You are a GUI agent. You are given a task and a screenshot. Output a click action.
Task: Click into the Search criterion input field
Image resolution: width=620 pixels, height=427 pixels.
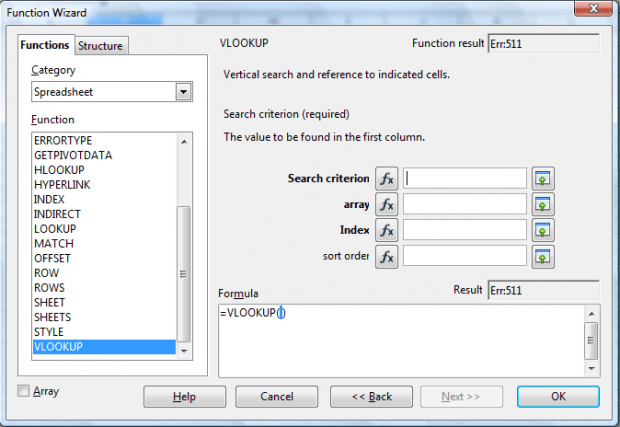(x=465, y=178)
